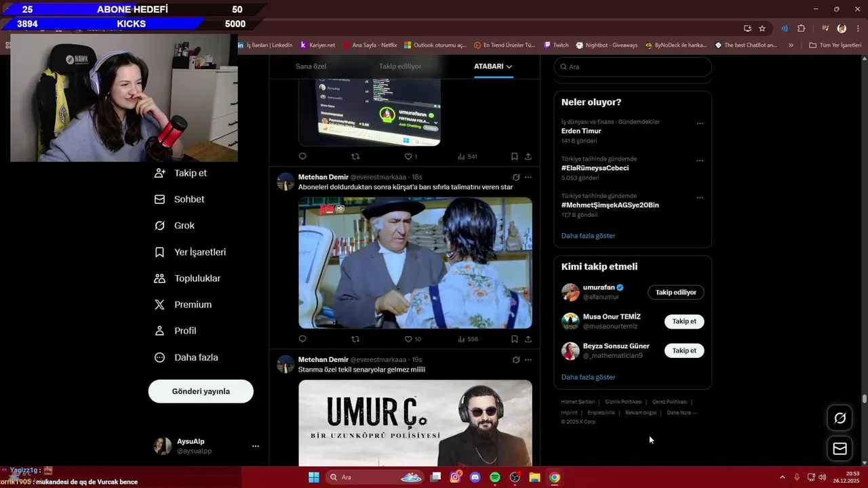Open the movie scene image in the tweet
The width and height of the screenshot is (868, 488).
[415, 263]
